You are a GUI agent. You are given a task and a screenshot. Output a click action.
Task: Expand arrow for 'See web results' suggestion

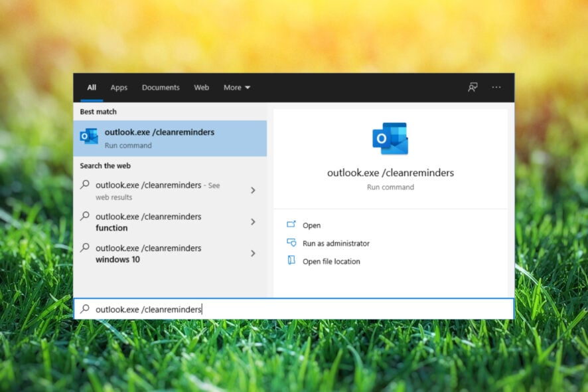(x=253, y=191)
